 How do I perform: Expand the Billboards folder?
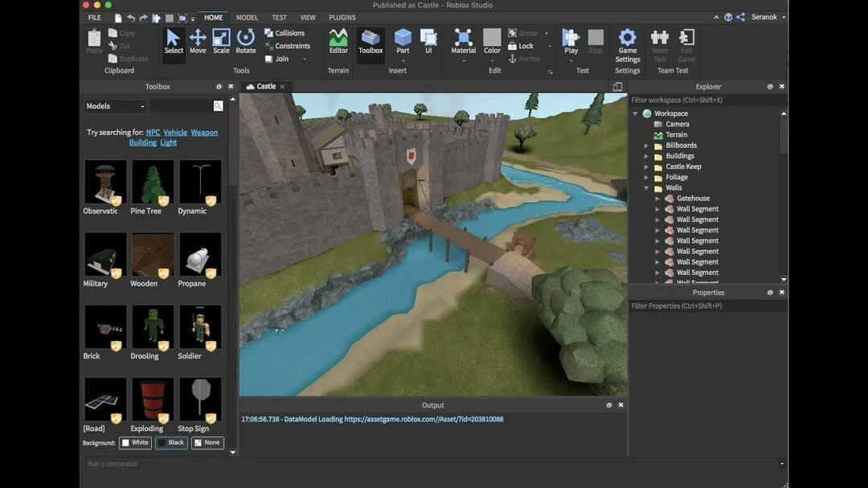click(x=646, y=146)
